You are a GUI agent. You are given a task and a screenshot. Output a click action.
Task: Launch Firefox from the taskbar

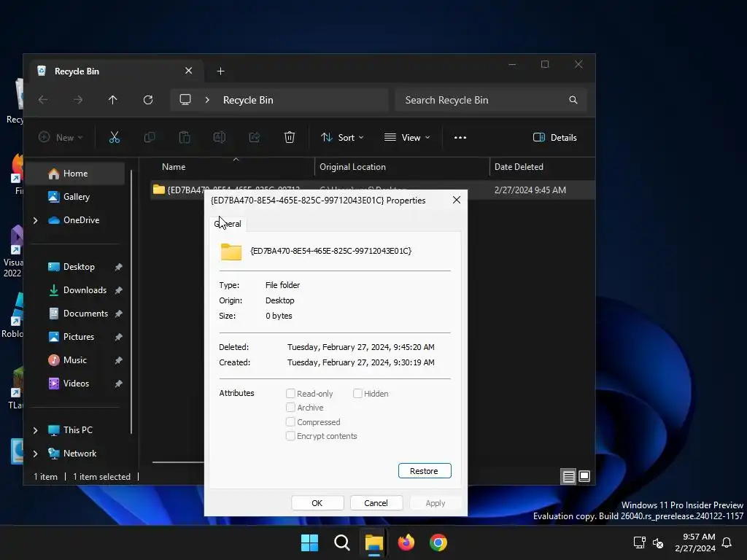(x=406, y=542)
